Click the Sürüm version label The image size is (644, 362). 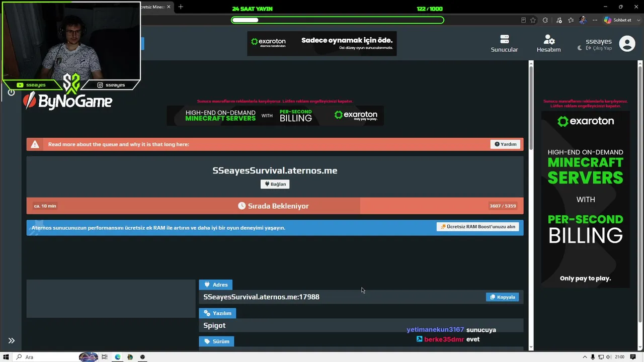216,341
